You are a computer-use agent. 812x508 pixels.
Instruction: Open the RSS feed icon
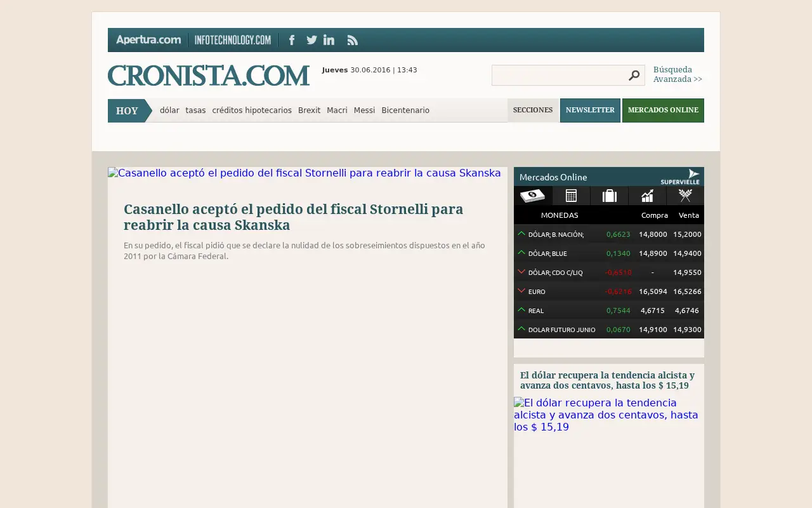click(353, 40)
